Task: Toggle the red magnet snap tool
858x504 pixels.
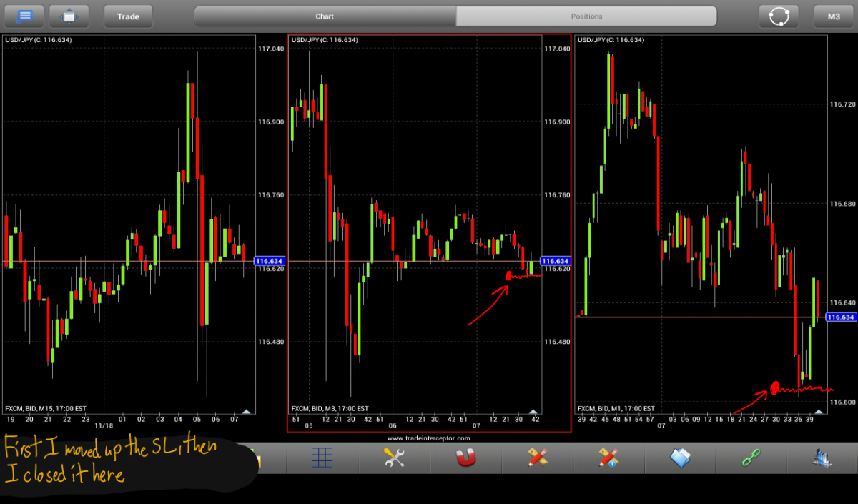Action: 465,458
